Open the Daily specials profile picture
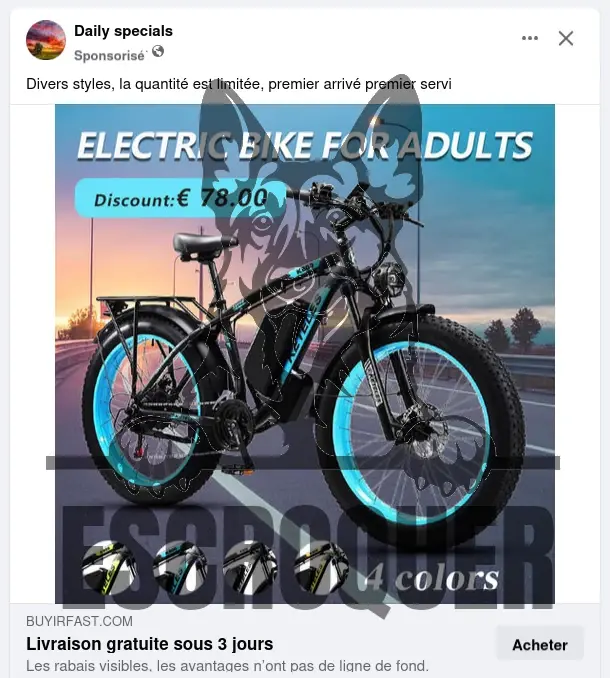 pos(46,40)
